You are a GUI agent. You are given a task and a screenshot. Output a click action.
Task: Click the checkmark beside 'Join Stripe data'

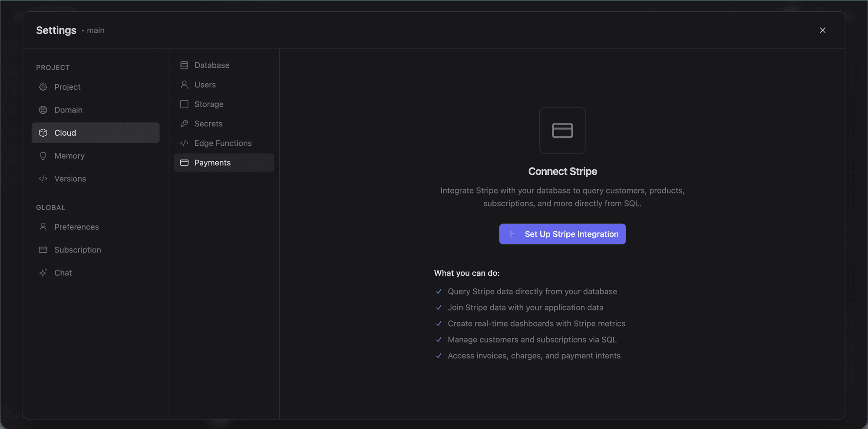pos(439,308)
